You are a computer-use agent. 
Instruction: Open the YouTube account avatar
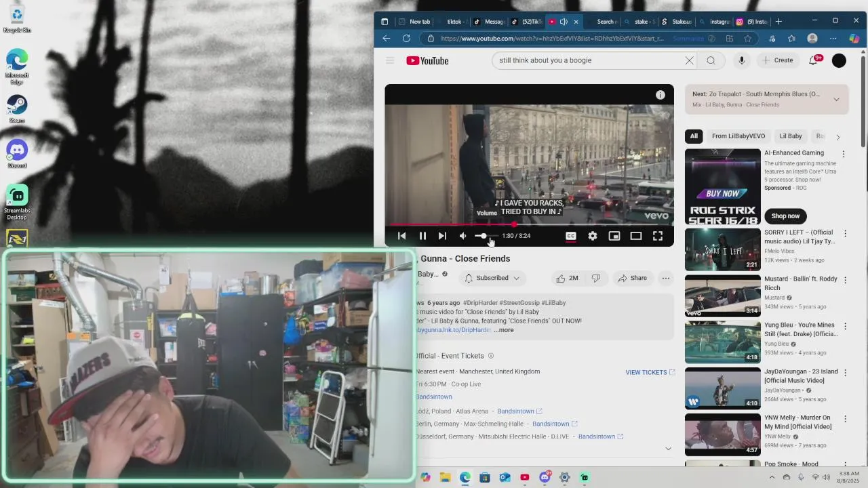[x=839, y=60]
